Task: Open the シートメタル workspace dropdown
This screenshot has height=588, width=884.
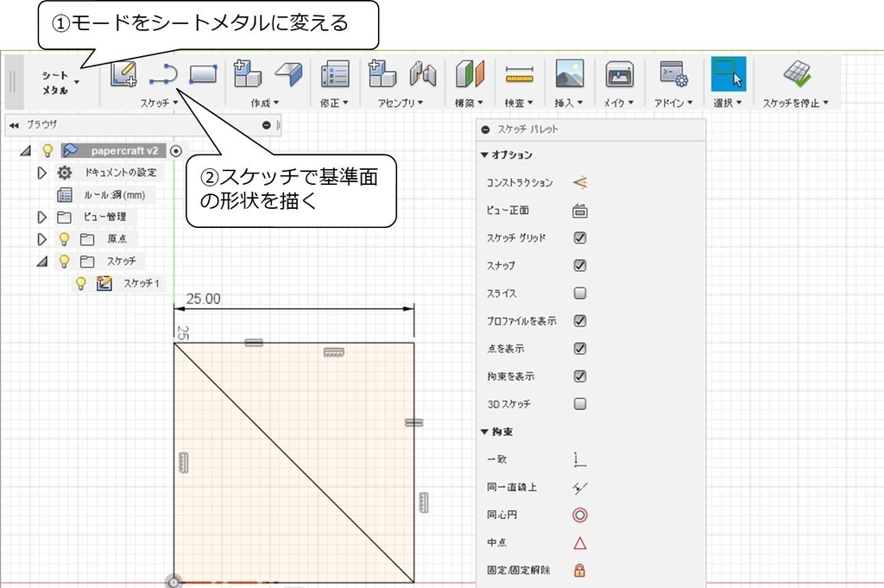Action: (x=60, y=82)
